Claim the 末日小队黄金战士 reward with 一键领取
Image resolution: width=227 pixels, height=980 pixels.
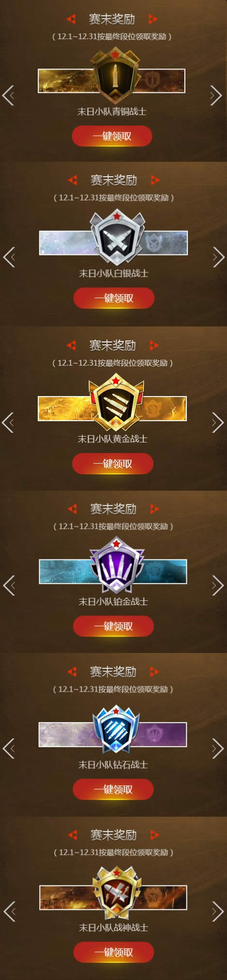pos(113,464)
